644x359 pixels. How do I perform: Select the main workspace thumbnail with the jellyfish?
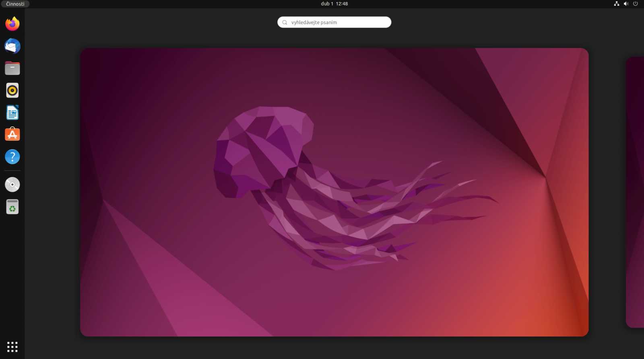click(x=334, y=192)
